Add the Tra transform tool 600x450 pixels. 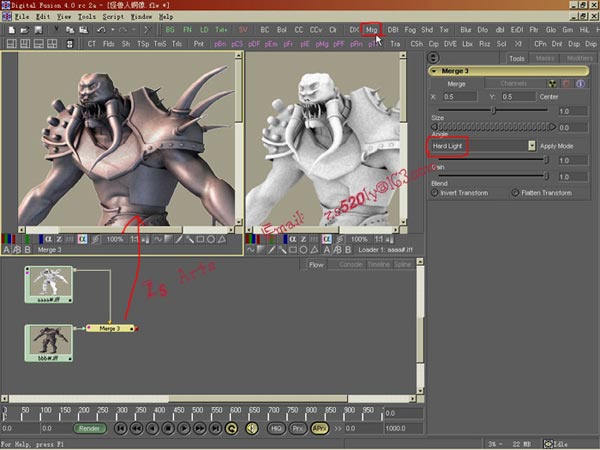tap(395, 44)
